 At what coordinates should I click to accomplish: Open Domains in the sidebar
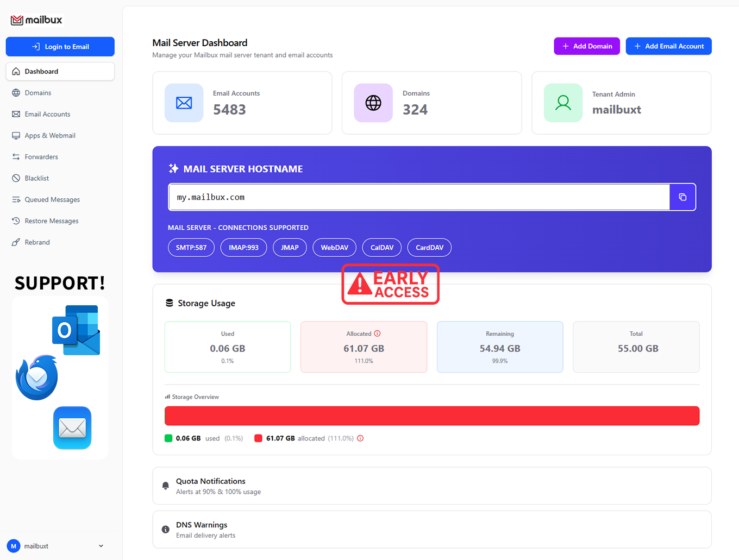(x=38, y=93)
